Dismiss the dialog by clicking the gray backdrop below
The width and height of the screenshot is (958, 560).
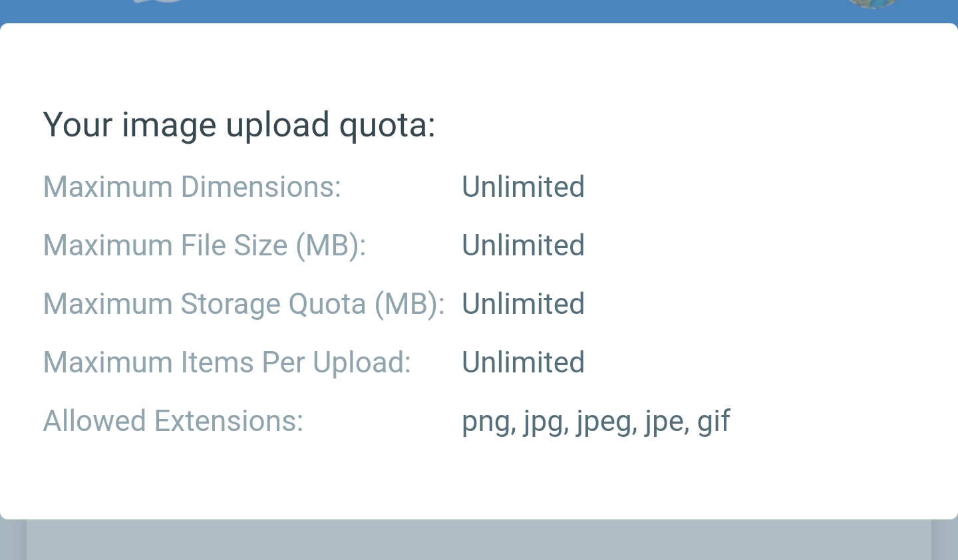coord(479,541)
